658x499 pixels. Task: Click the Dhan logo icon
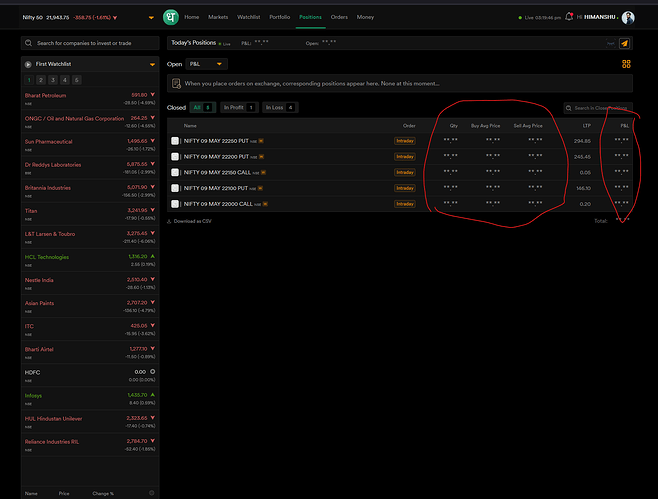(x=171, y=17)
